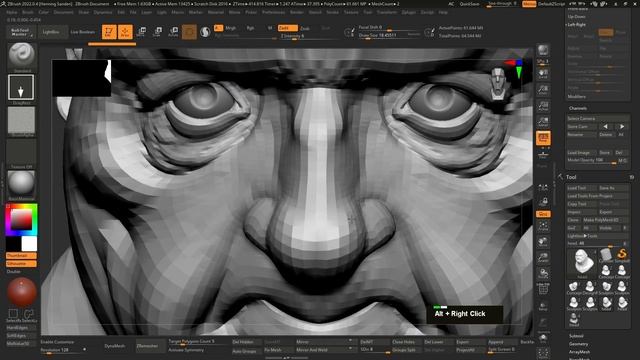Viewport: 640px width, 360px height.
Task: Click the BPR render icon
Action: 543,51
